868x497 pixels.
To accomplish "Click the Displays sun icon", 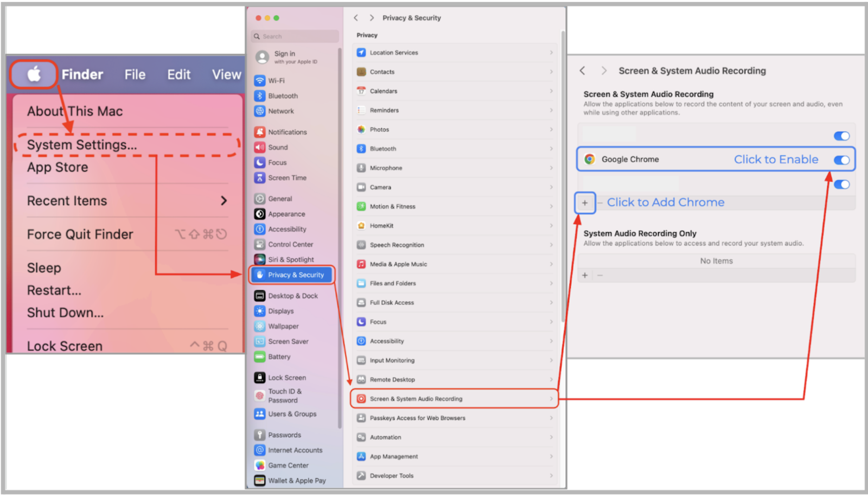I will (260, 311).
